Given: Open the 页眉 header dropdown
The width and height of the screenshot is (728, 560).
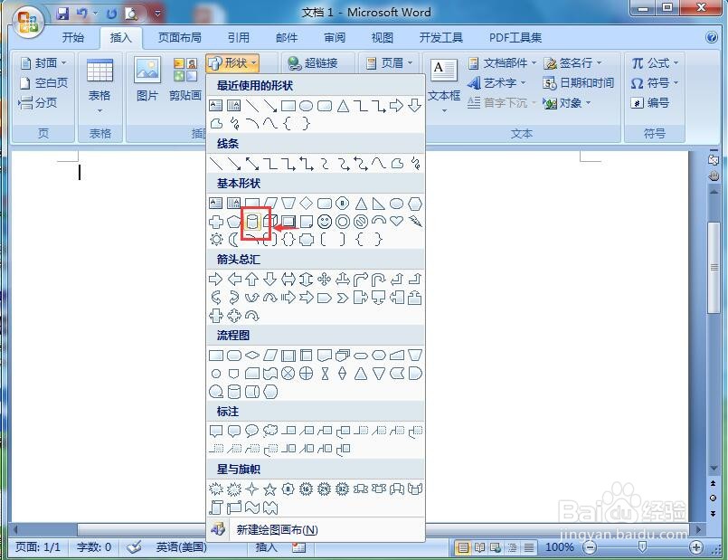Looking at the screenshot, I should pyautogui.click(x=389, y=62).
